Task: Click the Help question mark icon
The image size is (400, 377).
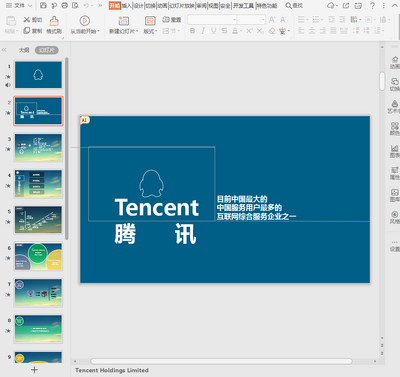Action: [x=373, y=5]
